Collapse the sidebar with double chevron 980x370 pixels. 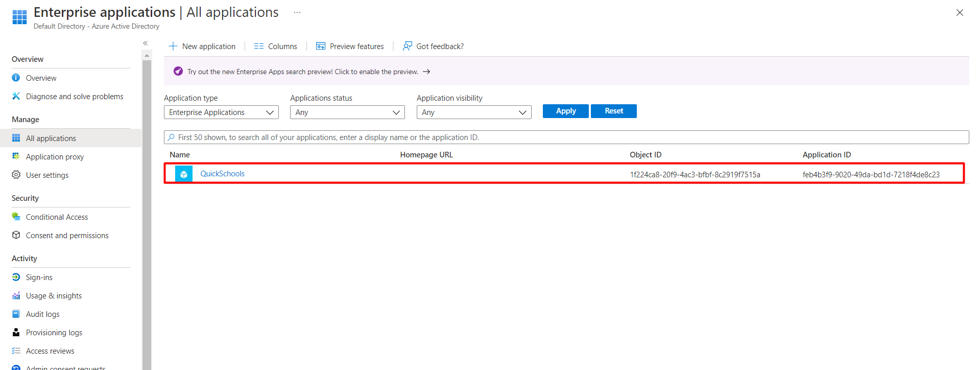tap(146, 43)
